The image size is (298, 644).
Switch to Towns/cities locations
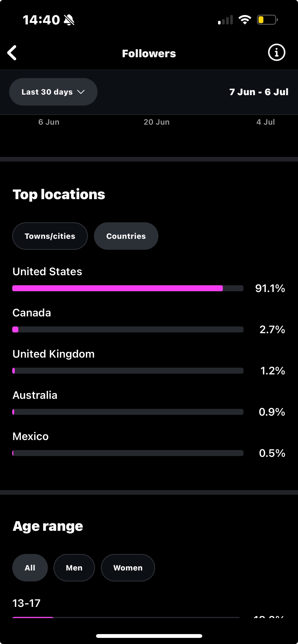[50, 236]
